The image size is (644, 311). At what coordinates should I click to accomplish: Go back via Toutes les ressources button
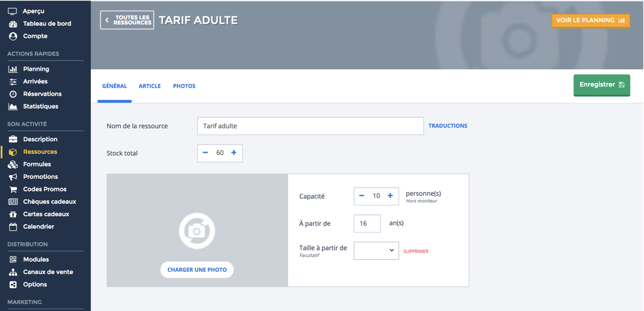pyautogui.click(x=128, y=20)
